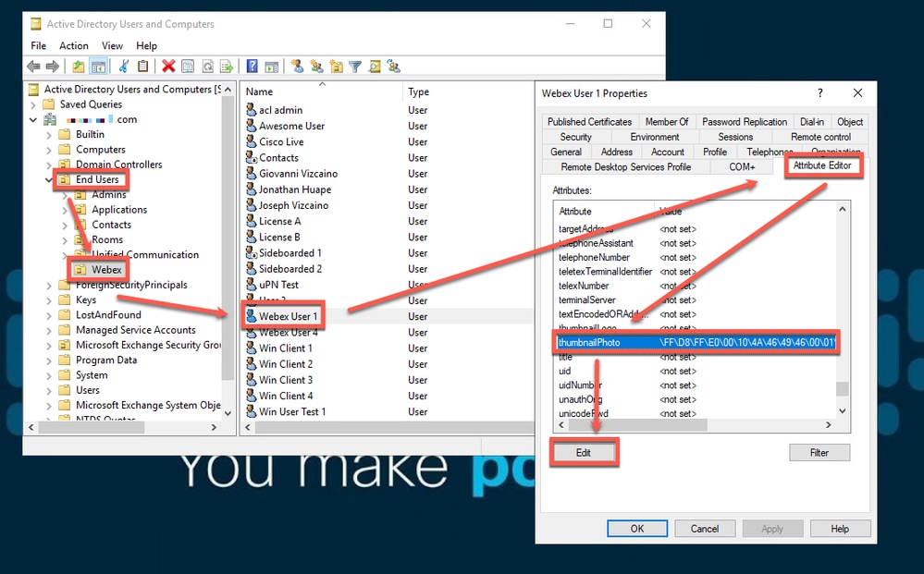Open the View menu
Image resolution: width=924 pixels, height=574 pixels.
point(112,45)
